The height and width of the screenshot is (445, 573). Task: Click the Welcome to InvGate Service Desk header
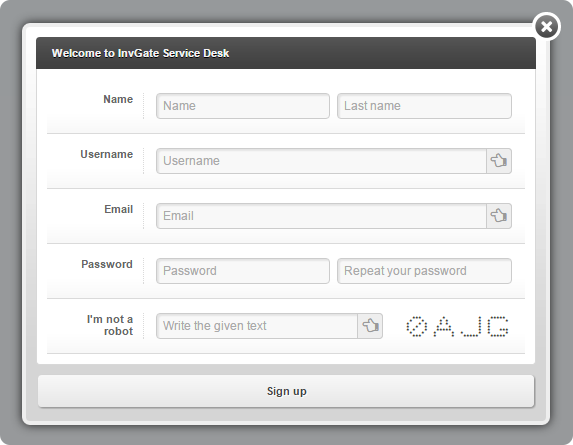(140, 53)
